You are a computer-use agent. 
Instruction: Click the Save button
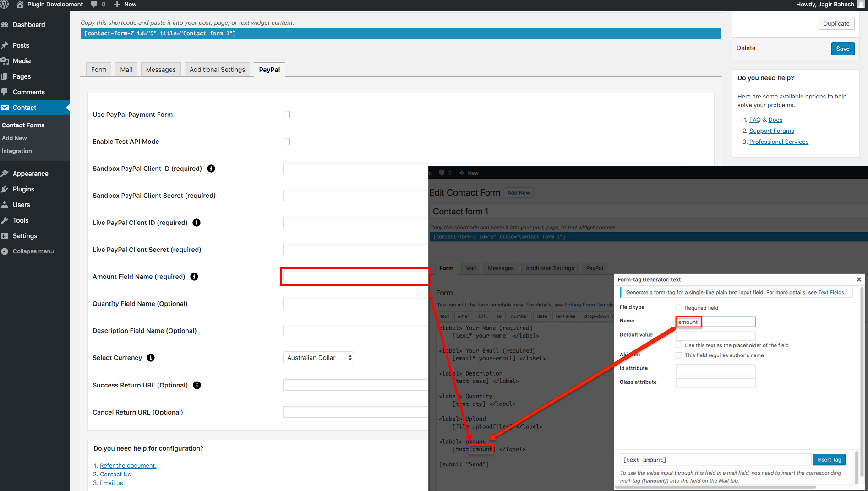(842, 49)
